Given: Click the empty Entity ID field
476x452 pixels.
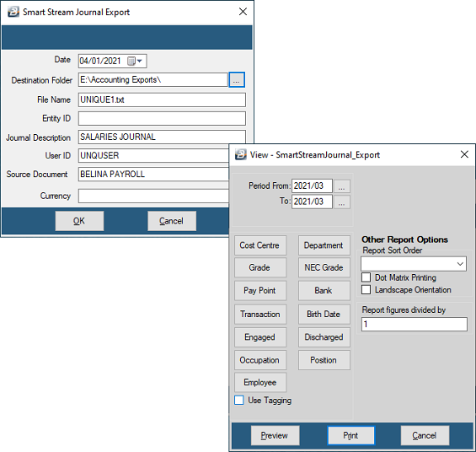Looking at the screenshot, I should [162, 118].
